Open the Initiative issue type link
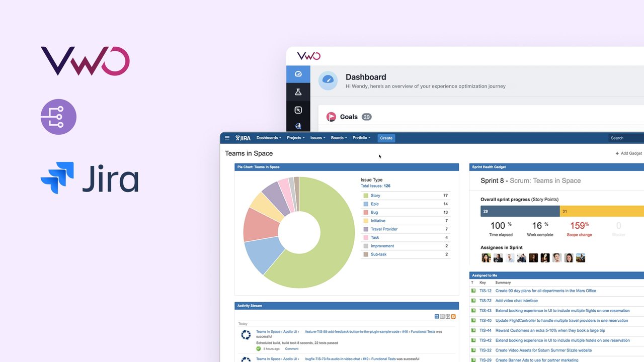Screen dimensions: 644x362 (378, 221)
